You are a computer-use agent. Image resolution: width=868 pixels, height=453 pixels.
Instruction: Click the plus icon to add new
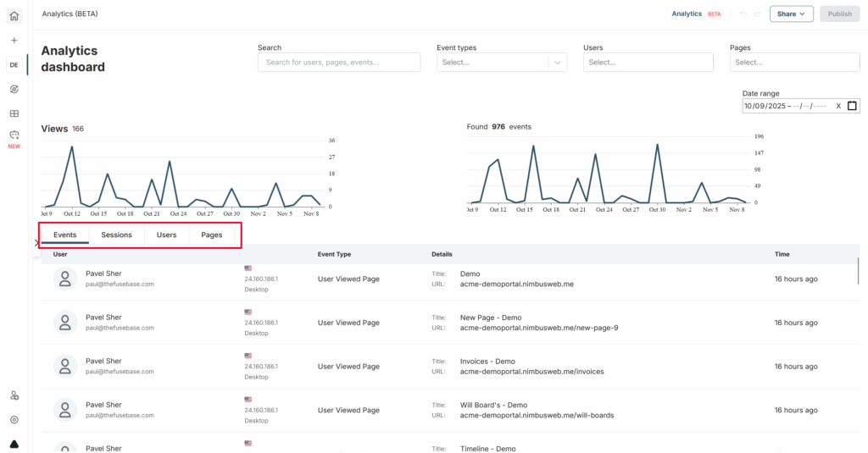[x=14, y=41]
